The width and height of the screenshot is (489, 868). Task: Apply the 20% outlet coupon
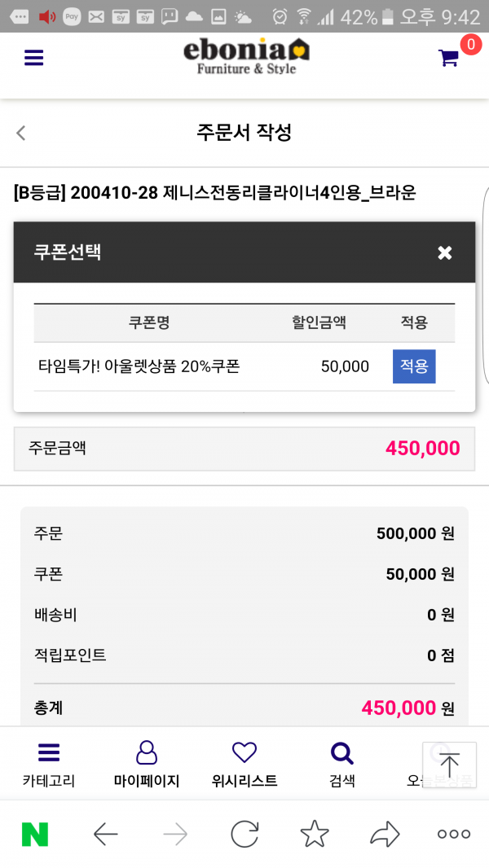click(414, 366)
